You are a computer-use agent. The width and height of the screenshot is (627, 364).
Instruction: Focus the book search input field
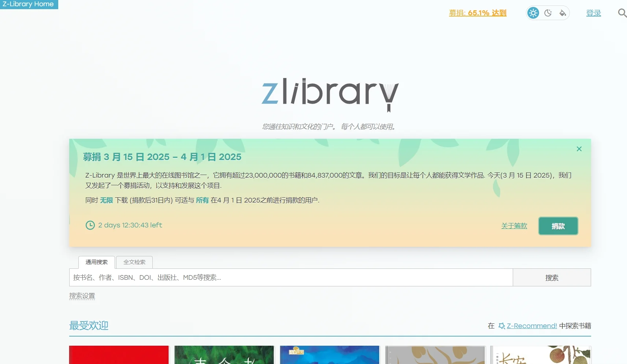291,278
